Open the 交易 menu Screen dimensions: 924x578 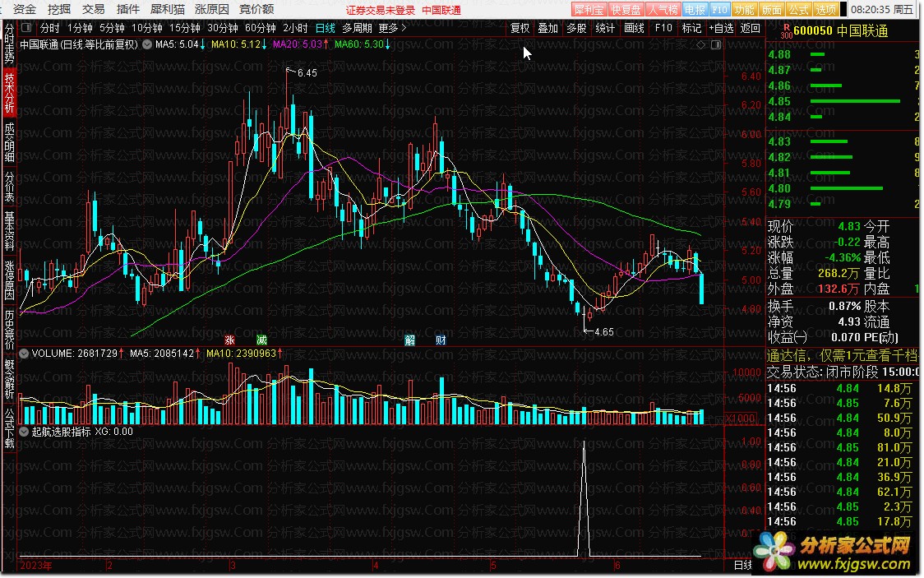coord(93,9)
